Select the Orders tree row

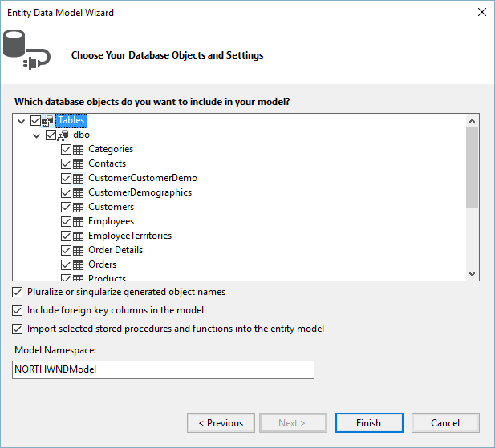[x=102, y=264]
